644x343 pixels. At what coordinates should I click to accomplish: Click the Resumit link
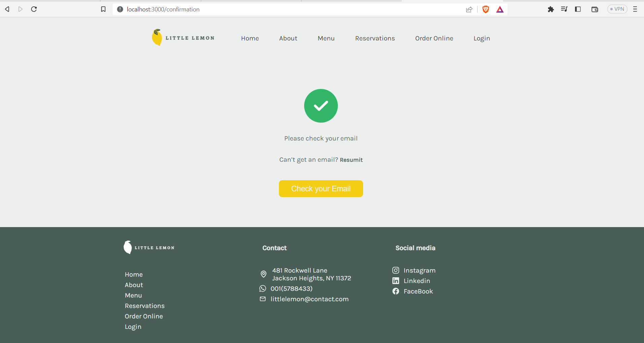pyautogui.click(x=351, y=160)
